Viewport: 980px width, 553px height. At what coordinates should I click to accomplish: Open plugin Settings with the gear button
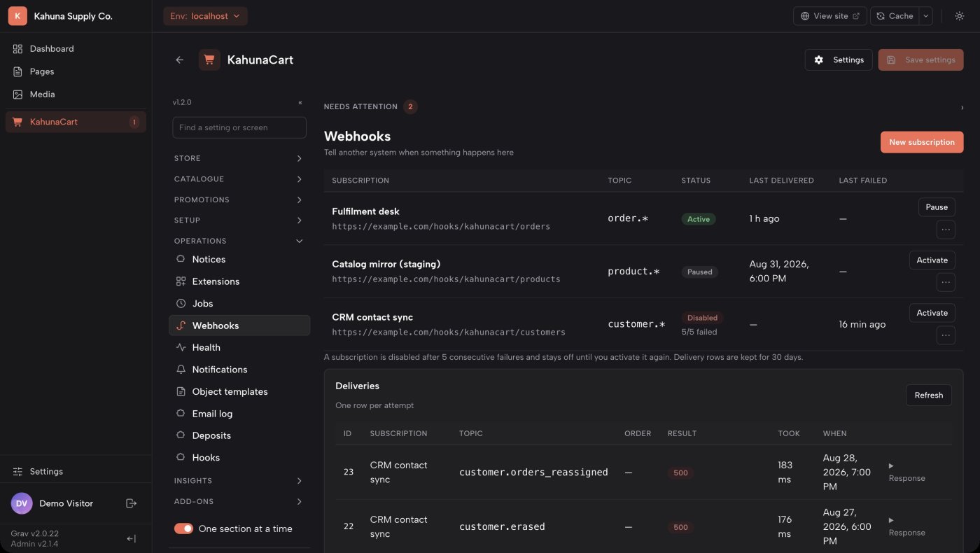click(x=839, y=60)
